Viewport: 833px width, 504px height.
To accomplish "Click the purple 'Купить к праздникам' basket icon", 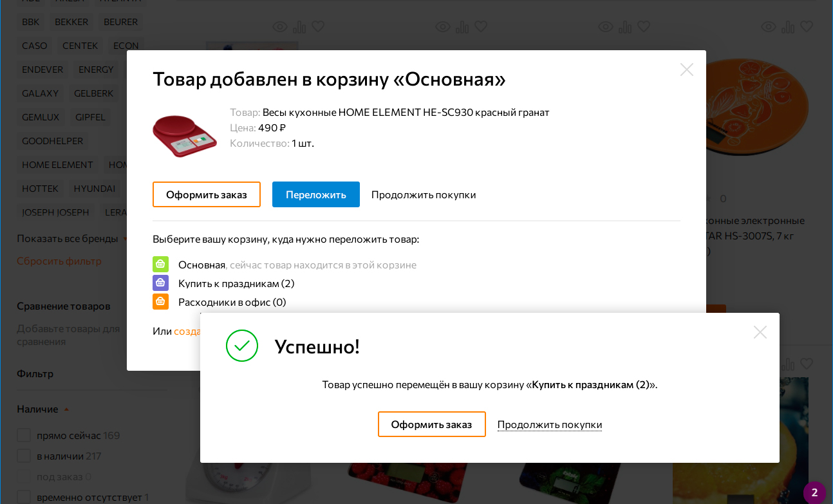I will (x=160, y=283).
